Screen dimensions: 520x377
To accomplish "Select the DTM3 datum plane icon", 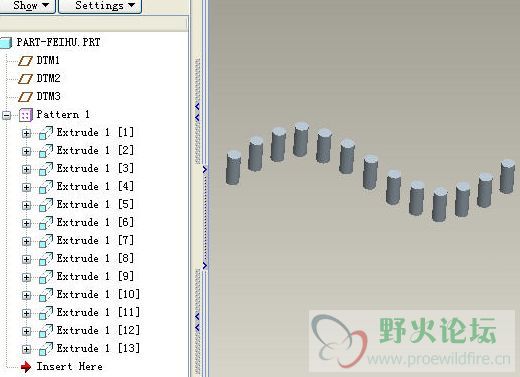I will pyautogui.click(x=25, y=97).
